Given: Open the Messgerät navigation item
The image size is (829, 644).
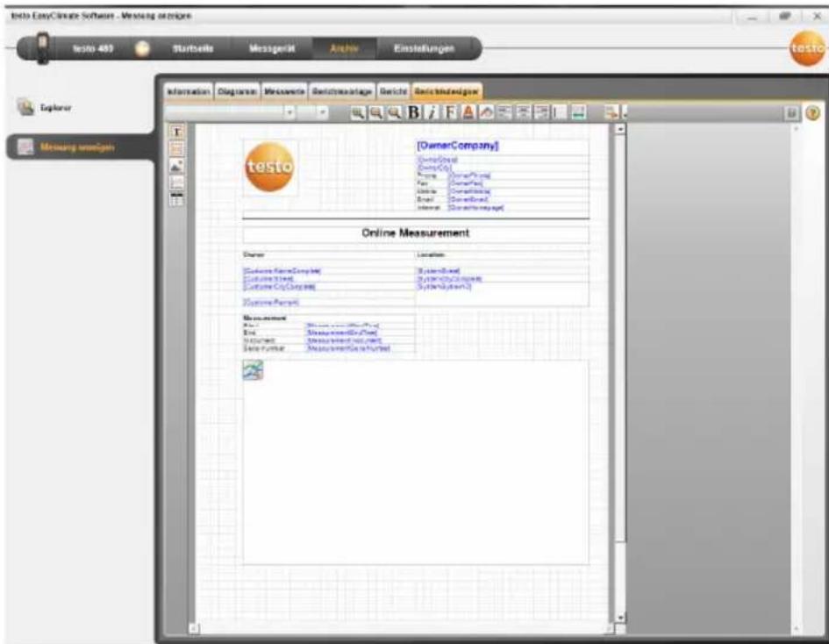Looking at the screenshot, I should [x=272, y=48].
